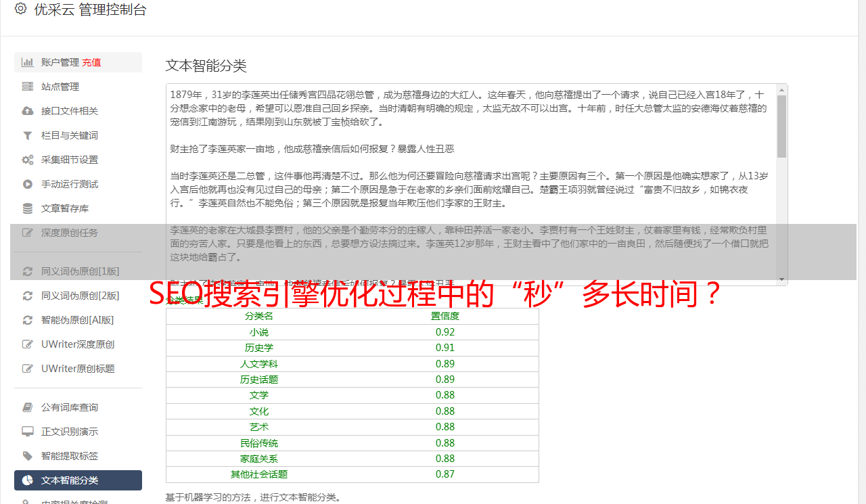Click the pie chart icon for 文本智能分类
866x504 pixels.
[x=28, y=480]
